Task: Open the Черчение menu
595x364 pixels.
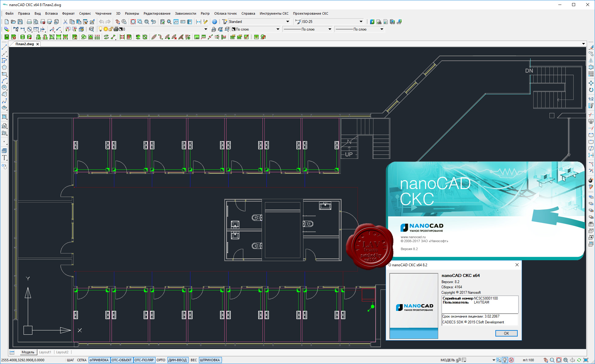Action: pos(103,13)
